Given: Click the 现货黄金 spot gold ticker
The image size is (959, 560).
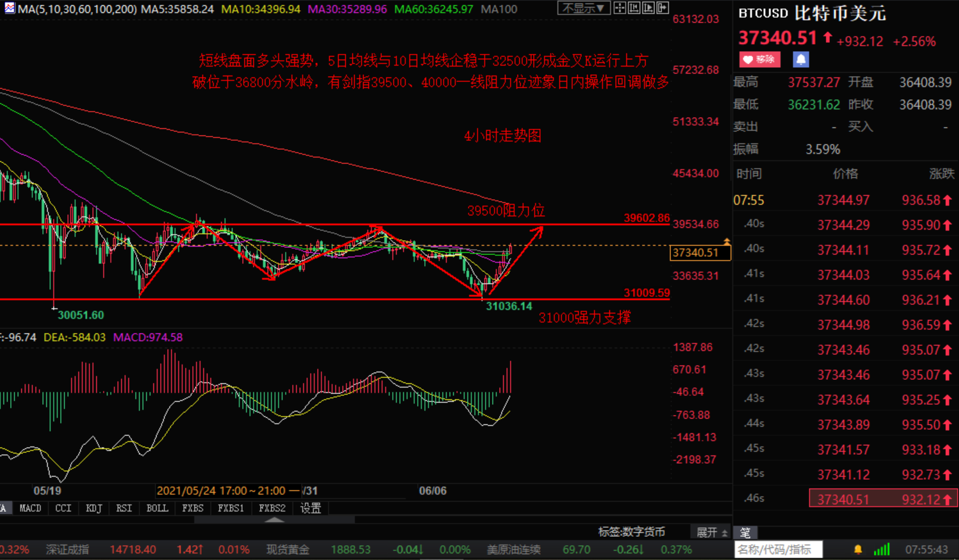Looking at the screenshot, I should pos(288,550).
